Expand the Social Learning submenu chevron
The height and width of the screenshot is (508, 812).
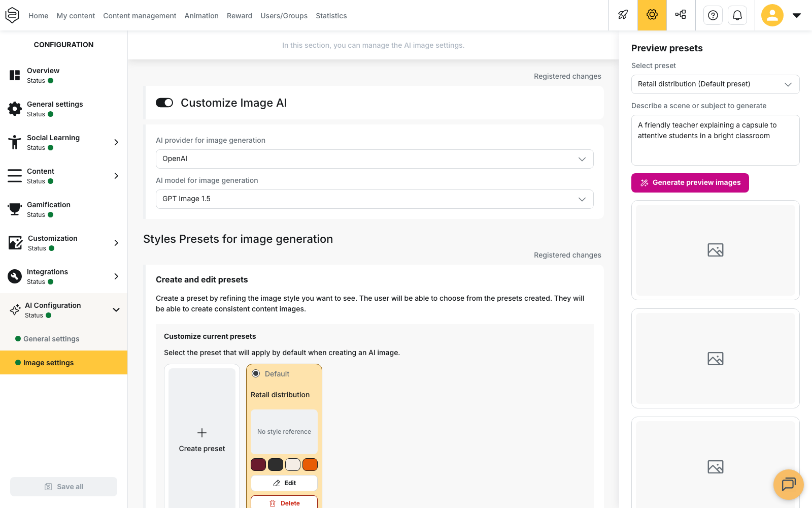(x=116, y=142)
